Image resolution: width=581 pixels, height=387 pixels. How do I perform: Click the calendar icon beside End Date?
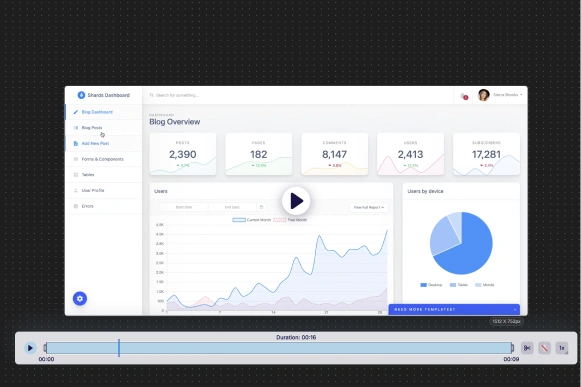(261, 207)
